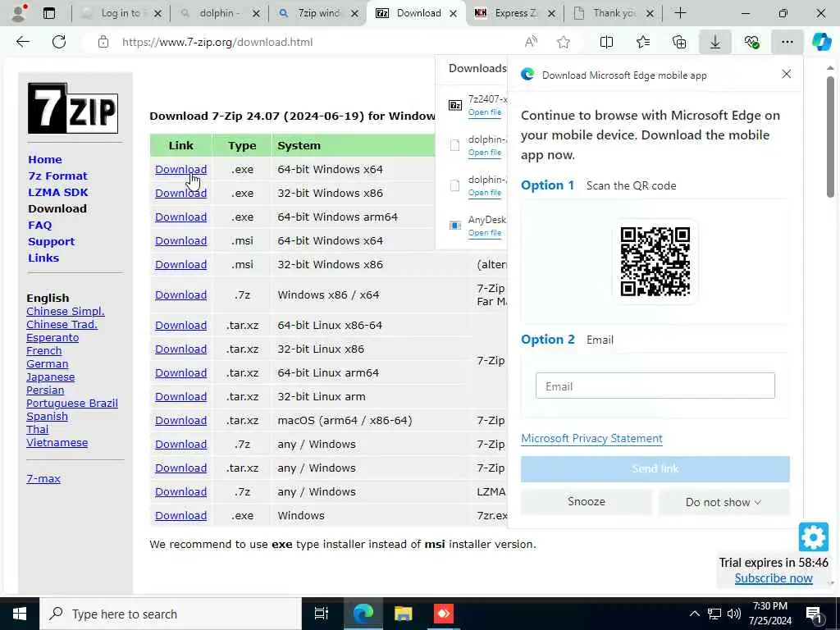Switch to the Express Zip tab
840x630 pixels.
click(514, 13)
